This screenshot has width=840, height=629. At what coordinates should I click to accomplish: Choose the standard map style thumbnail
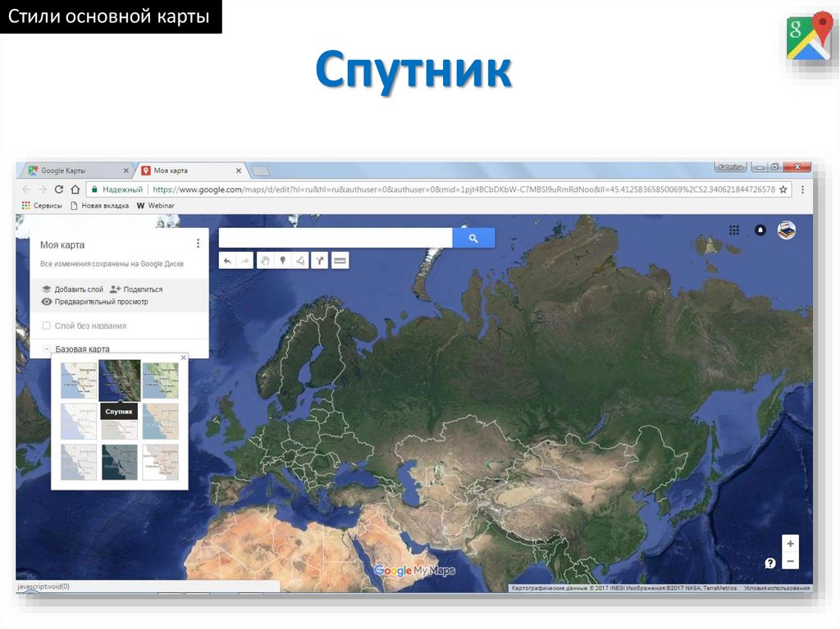79,381
